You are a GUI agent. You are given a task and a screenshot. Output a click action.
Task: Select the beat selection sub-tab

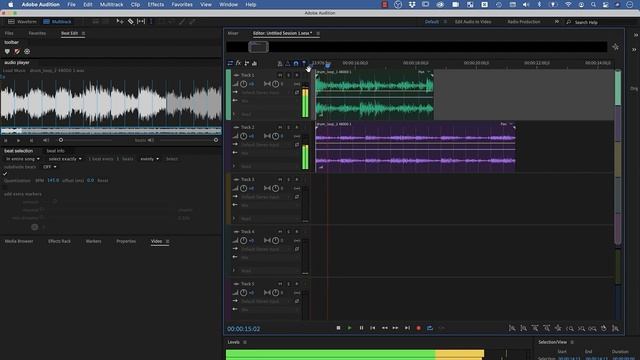coord(19,151)
